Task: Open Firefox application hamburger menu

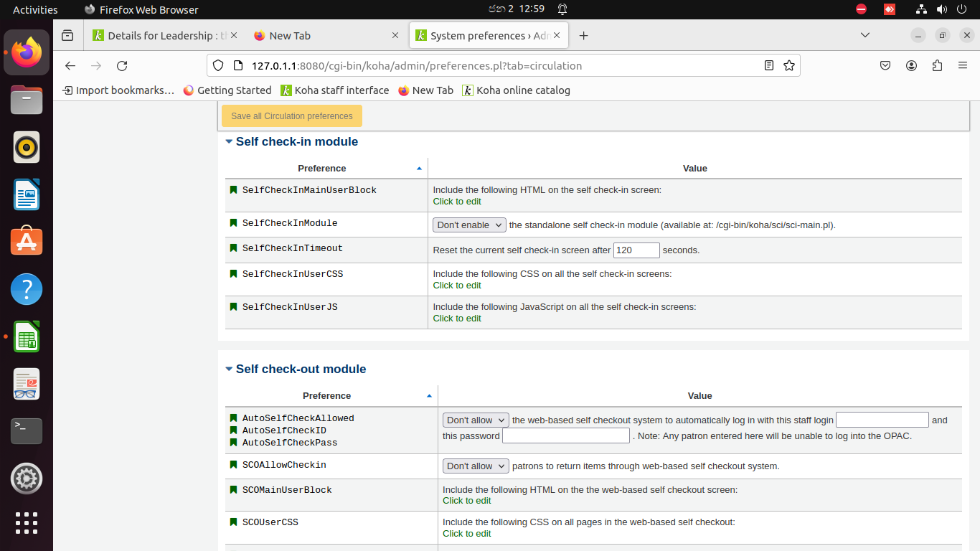Action: coord(963,66)
